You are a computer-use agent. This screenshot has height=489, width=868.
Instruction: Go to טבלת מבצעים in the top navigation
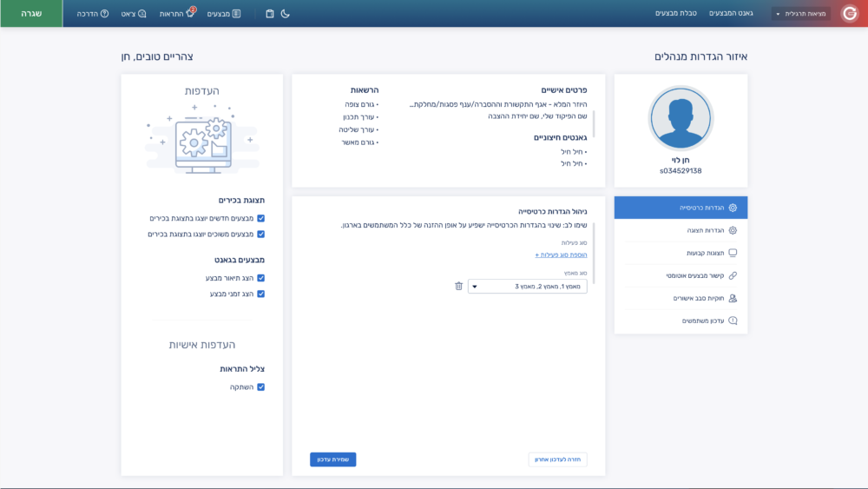tap(676, 13)
